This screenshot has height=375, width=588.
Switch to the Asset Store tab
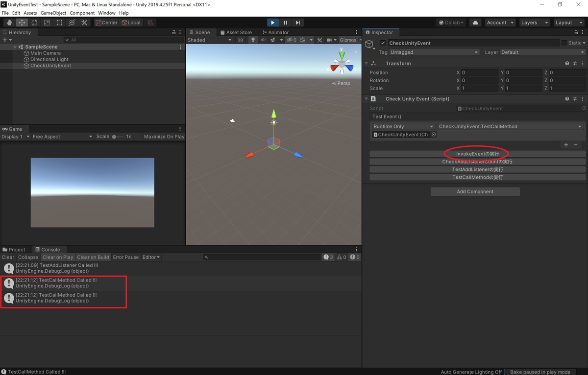pos(235,32)
